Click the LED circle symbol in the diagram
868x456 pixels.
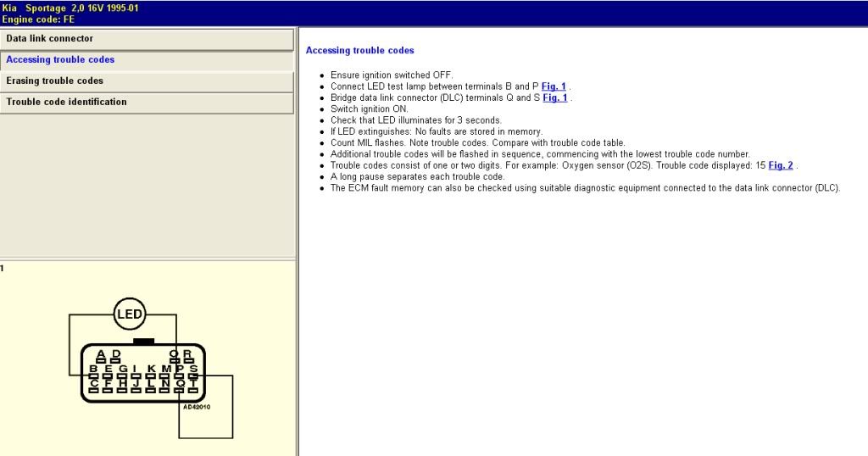(130, 314)
